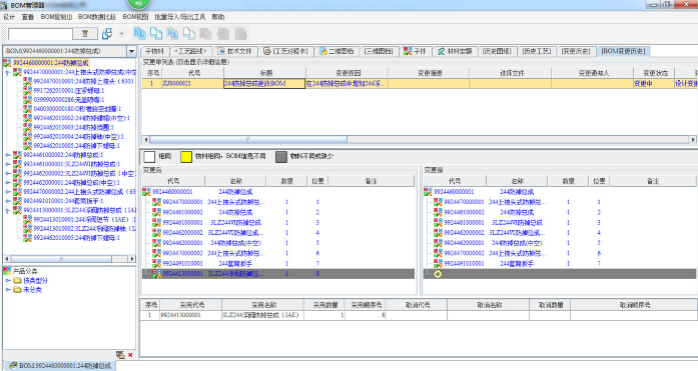Open the BOM selector combo box dropdown arrow
This screenshot has width=698, height=371.
(131, 51)
